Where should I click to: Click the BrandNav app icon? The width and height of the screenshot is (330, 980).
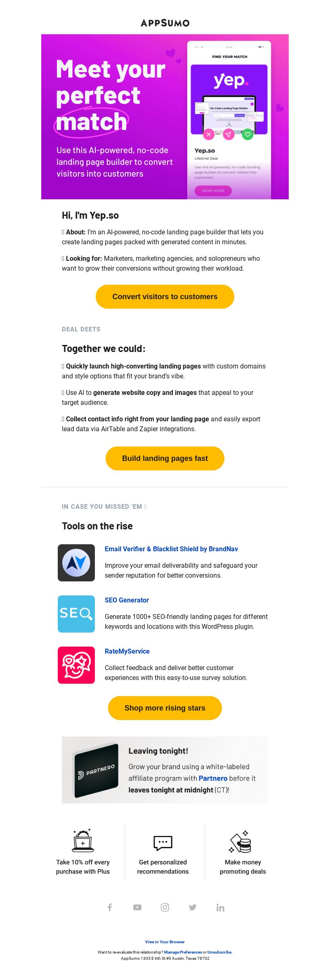[x=76, y=563]
